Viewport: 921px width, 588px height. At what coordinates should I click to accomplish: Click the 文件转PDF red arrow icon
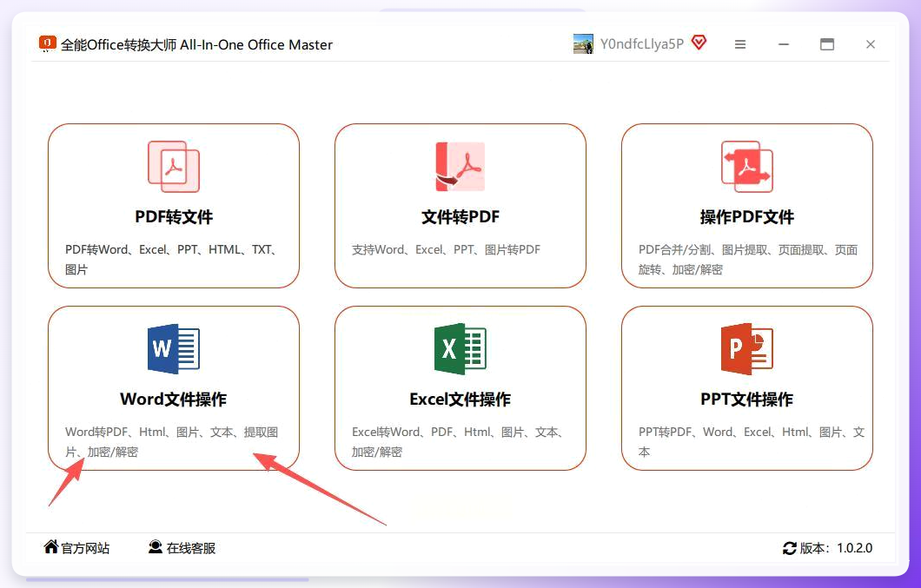[x=460, y=167]
